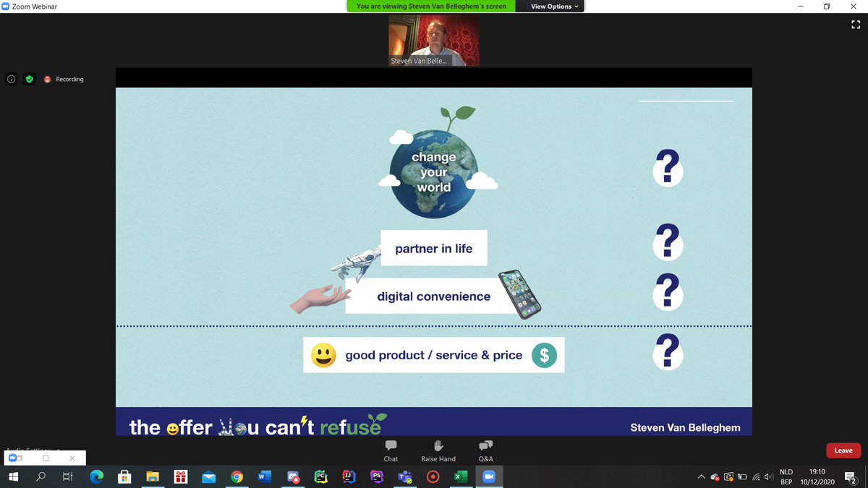The height and width of the screenshot is (488, 868).
Task: Open Task View
Action: [x=68, y=476]
